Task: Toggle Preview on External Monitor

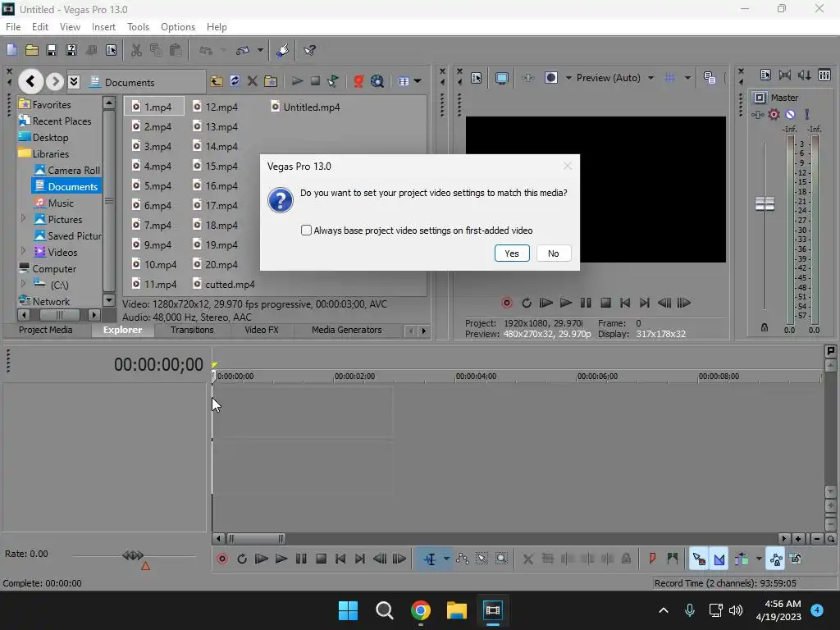Action: (501, 78)
